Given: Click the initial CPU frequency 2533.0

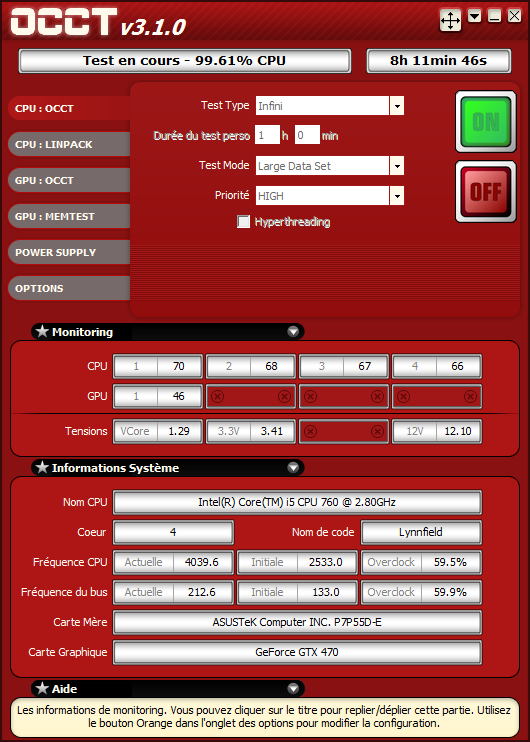Looking at the screenshot, I should [x=326, y=562].
